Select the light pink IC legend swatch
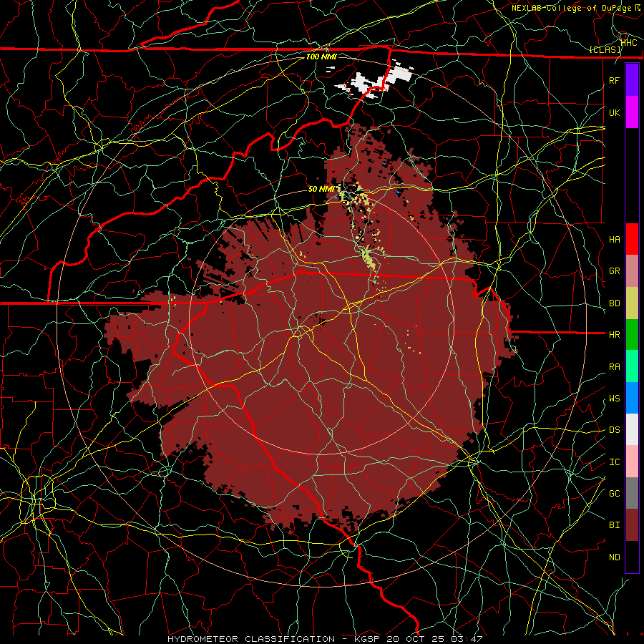 632,462
